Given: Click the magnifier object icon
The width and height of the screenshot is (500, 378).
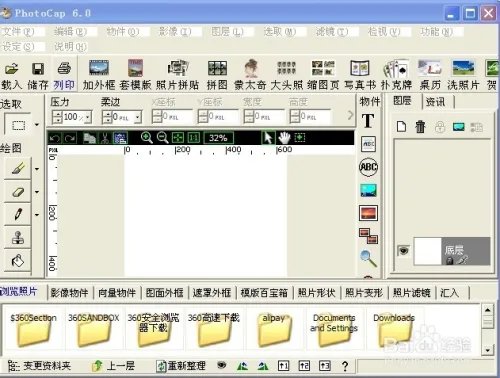Looking at the screenshot, I should tap(368, 258).
